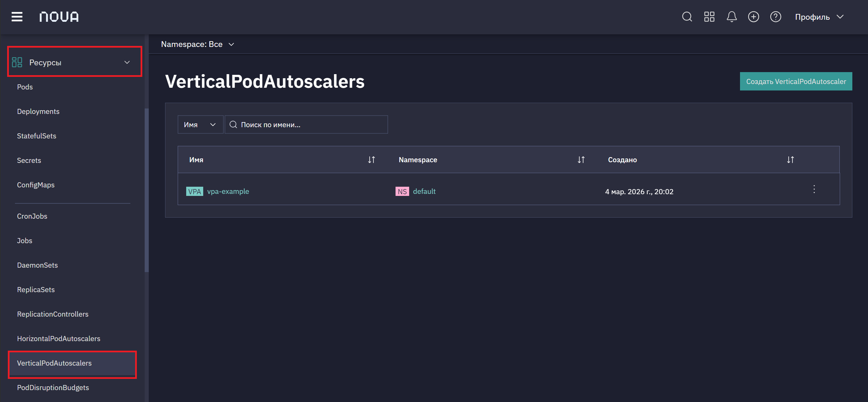This screenshot has width=868, height=402.
Task: Click the Создано column header
Action: click(x=622, y=160)
